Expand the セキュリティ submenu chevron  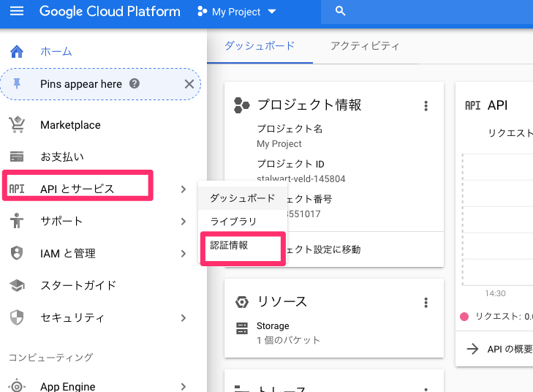[x=184, y=318]
